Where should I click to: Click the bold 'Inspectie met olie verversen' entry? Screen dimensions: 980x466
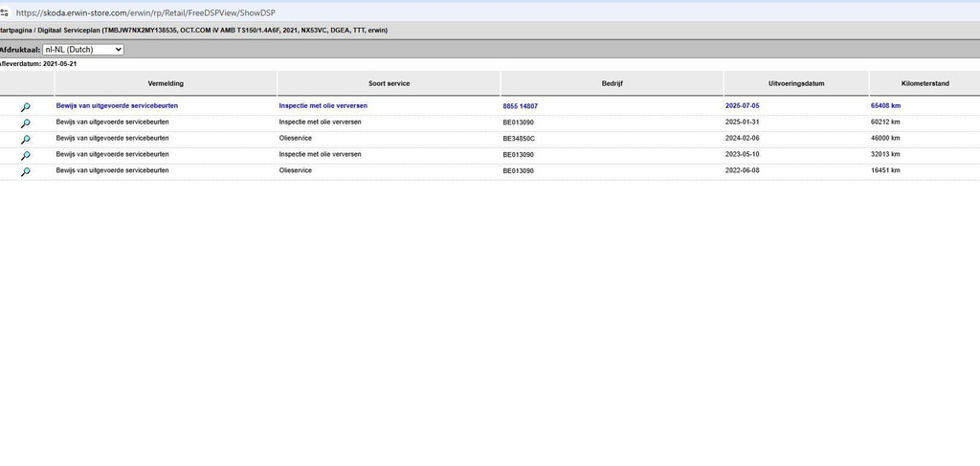323,105
